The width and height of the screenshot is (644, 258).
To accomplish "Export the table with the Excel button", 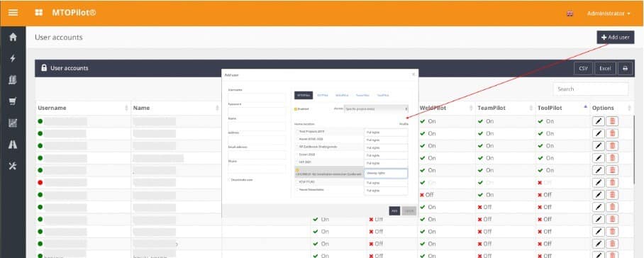I will coord(605,69).
